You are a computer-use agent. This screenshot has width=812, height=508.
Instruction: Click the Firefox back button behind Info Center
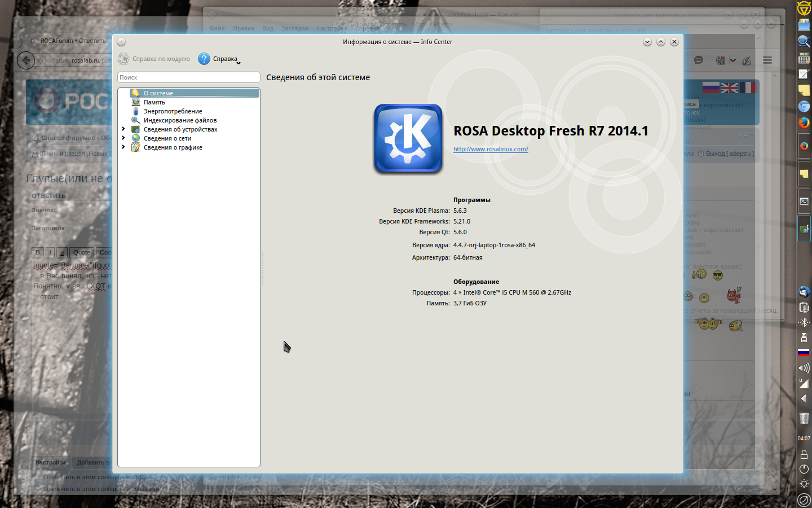click(x=25, y=60)
